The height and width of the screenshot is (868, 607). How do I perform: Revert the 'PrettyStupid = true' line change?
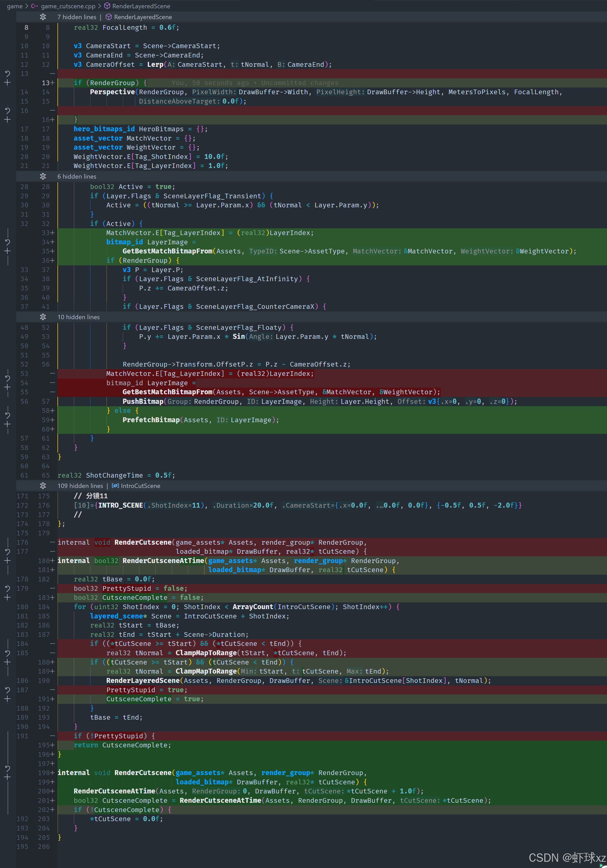(x=7, y=690)
